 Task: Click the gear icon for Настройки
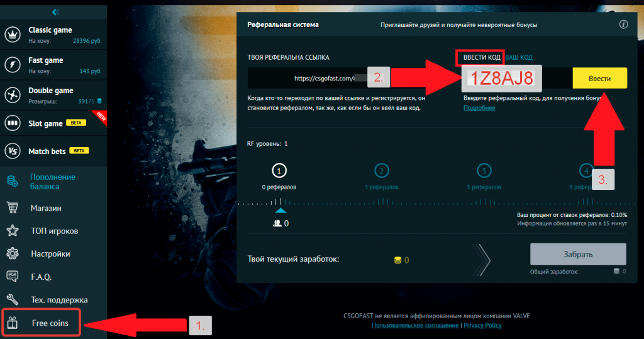pos(13,253)
